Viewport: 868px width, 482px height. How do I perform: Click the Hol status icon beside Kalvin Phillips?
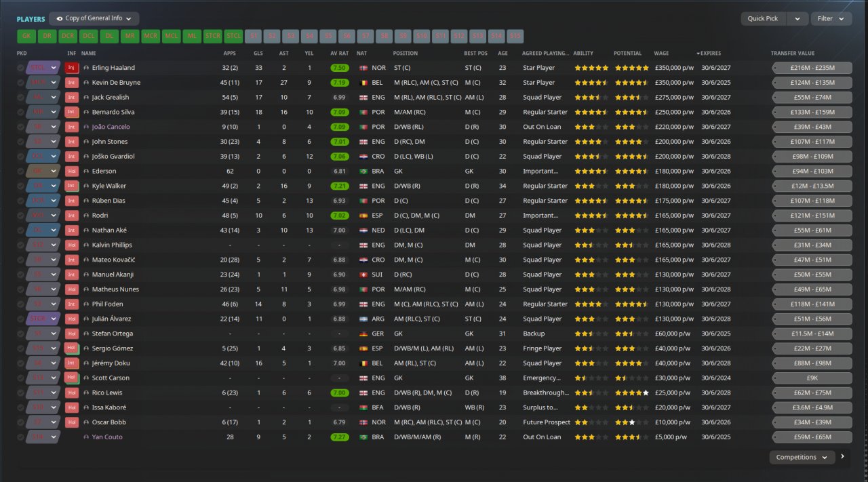pyautogui.click(x=71, y=245)
